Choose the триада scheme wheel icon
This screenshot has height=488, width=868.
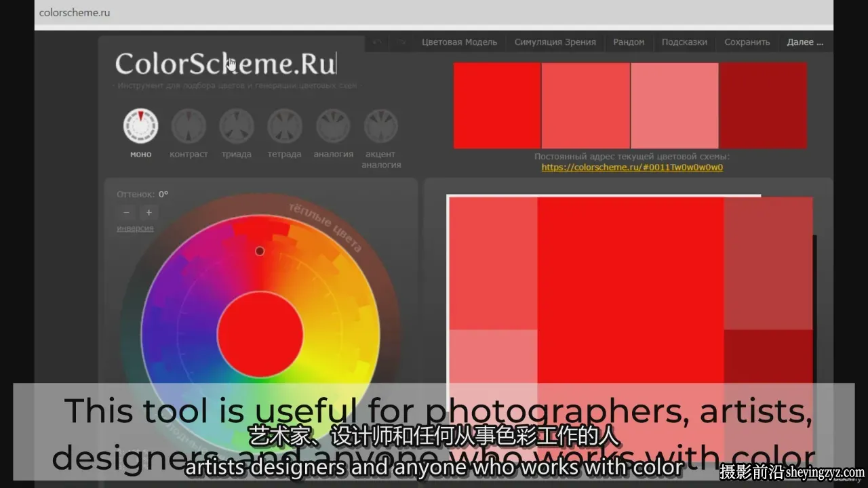pyautogui.click(x=237, y=126)
